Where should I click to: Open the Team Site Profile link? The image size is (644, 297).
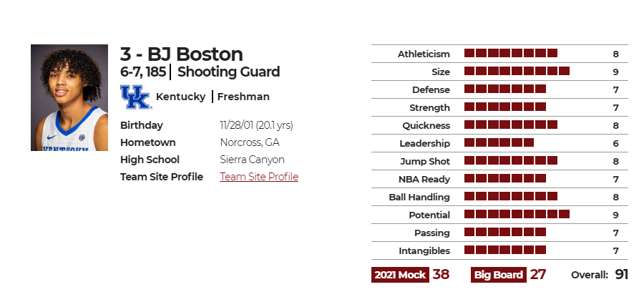tap(259, 177)
